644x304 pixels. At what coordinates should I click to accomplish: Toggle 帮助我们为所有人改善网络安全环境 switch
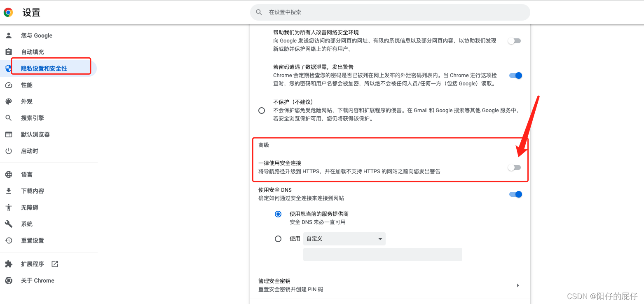(x=515, y=41)
